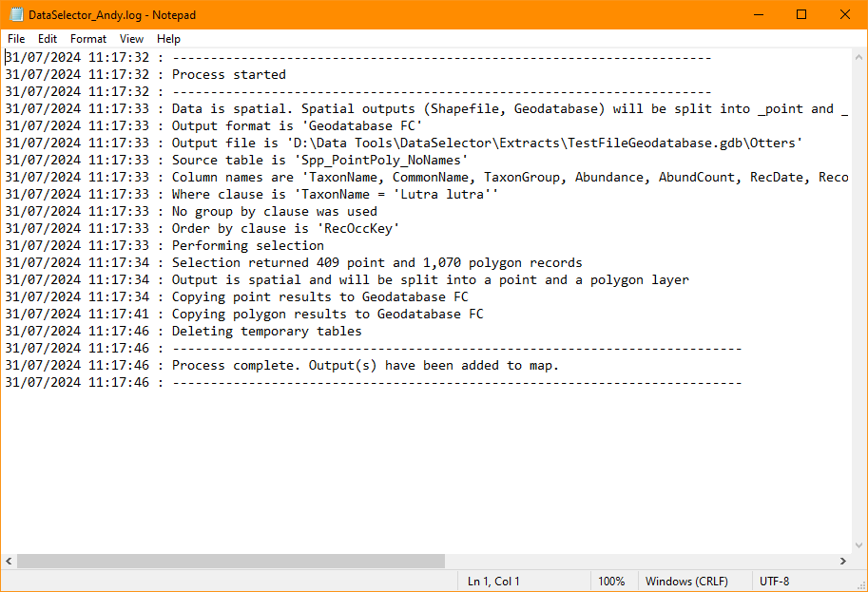Click the 'Selection returned 409 point' line
The image size is (868, 592).
coord(294,263)
